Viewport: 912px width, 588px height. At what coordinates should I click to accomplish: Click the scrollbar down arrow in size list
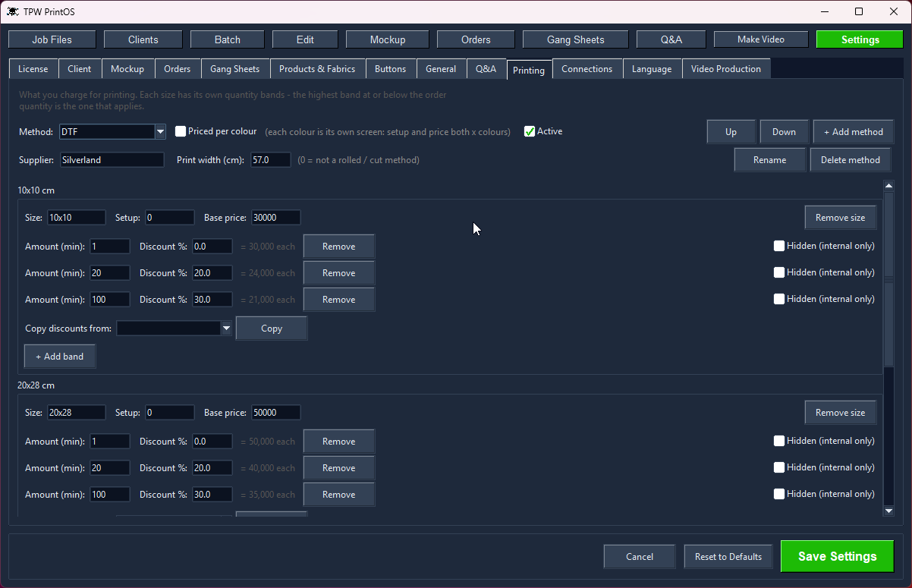click(x=889, y=511)
